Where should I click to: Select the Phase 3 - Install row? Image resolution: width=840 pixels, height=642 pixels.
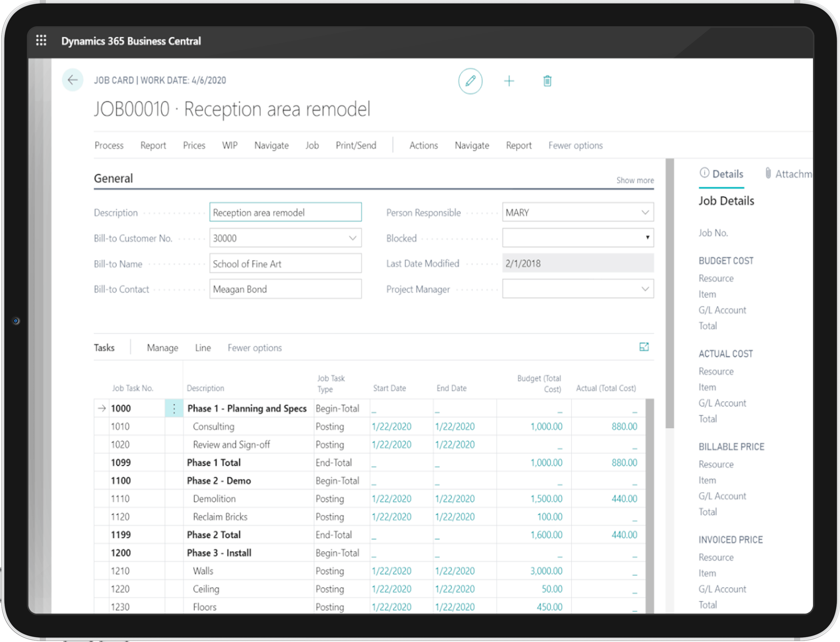pos(370,553)
